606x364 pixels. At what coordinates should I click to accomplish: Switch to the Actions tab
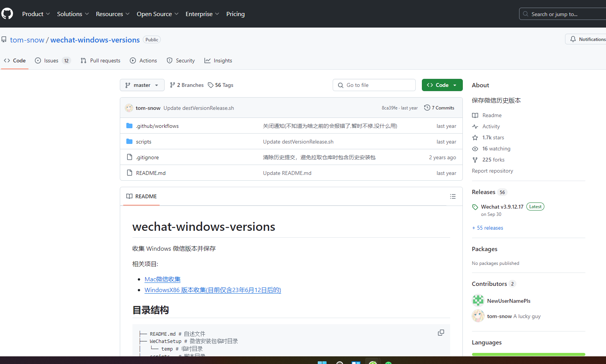(x=143, y=60)
